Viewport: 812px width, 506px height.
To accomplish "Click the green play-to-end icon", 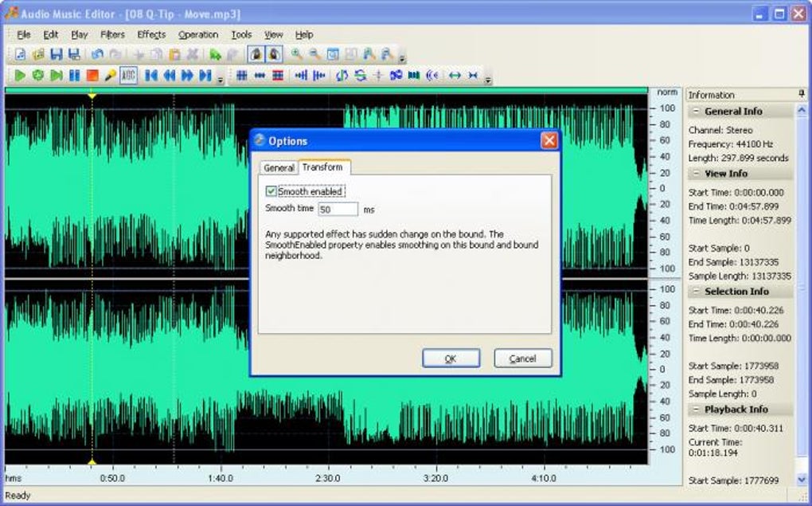I will [56, 76].
